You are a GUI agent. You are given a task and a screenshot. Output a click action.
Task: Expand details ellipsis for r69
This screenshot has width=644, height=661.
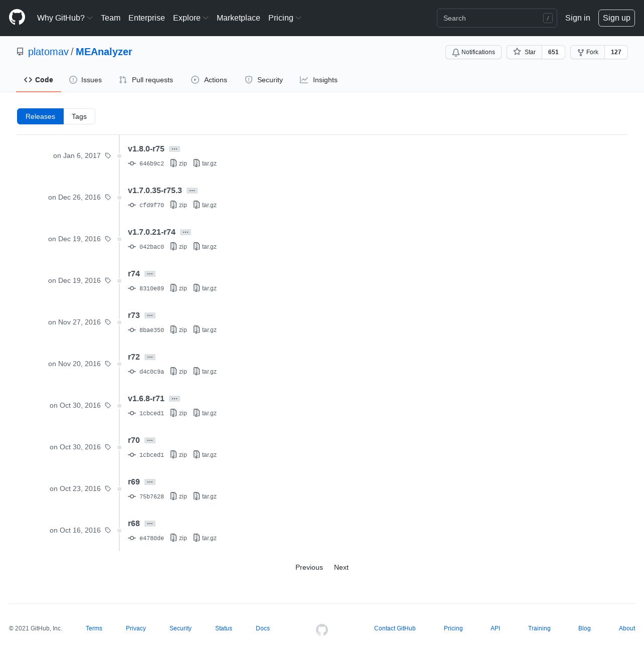(150, 482)
